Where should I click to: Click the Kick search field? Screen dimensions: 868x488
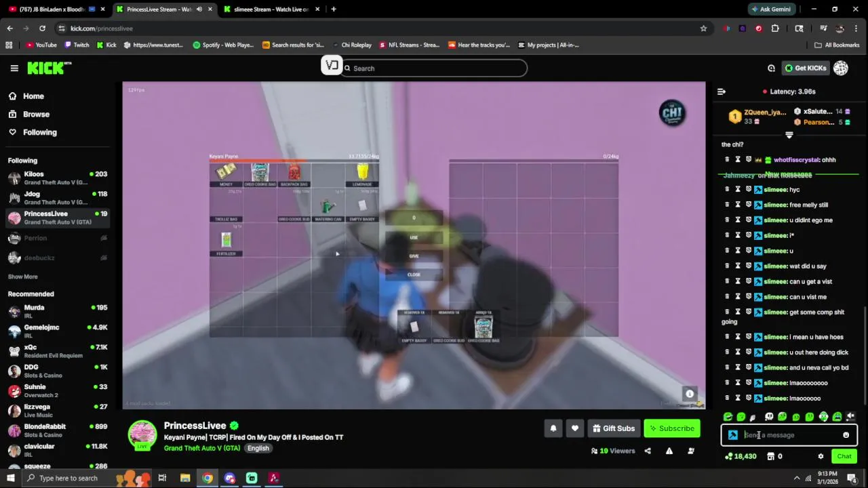(434, 68)
